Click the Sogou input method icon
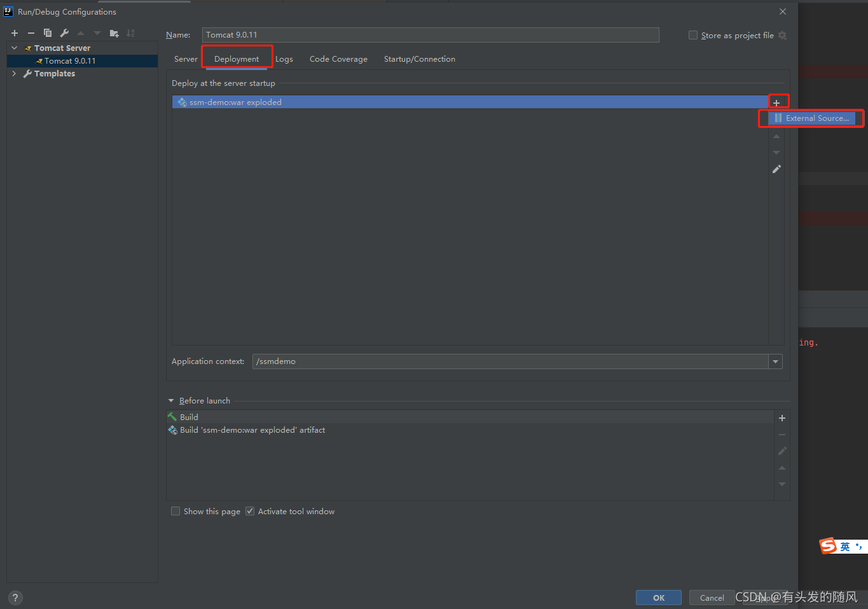Viewport: 868px width, 609px height. [x=828, y=546]
